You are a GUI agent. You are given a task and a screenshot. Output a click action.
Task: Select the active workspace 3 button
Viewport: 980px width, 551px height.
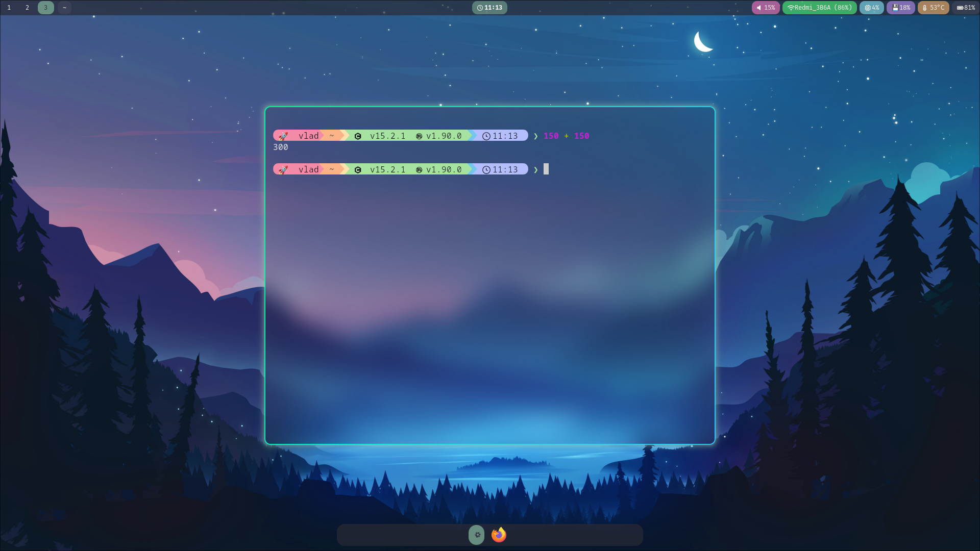click(45, 8)
